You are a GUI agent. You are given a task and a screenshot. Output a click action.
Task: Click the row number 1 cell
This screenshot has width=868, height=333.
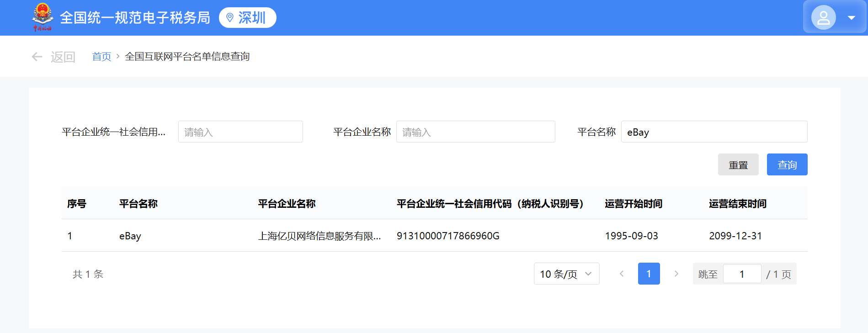70,236
